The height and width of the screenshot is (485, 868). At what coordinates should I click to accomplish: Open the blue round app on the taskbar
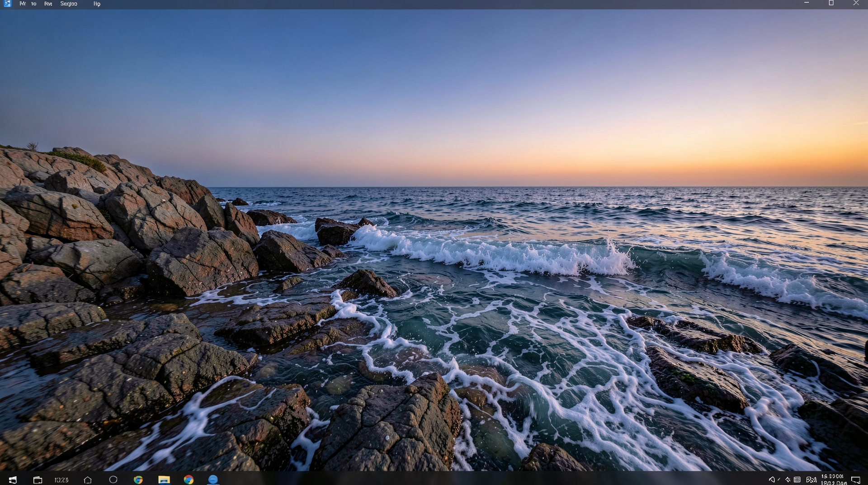coord(213,480)
